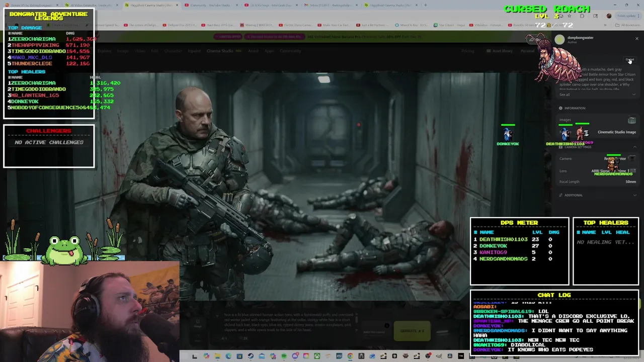
Task: Open the Xbox app from the taskbar
Action: 317,356
